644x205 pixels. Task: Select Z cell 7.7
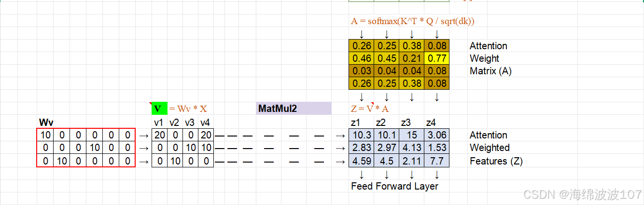[x=436, y=161]
